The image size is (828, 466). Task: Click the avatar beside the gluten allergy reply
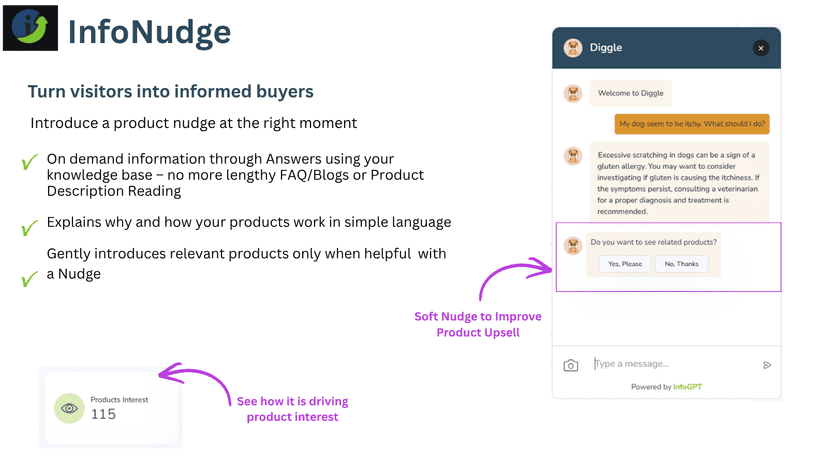(572, 156)
